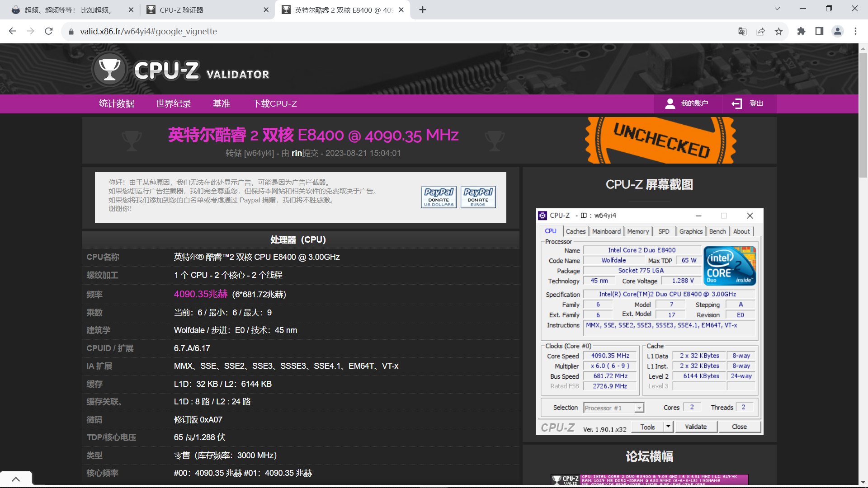Open a new browser tab
Image resolution: width=868 pixels, height=488 pixels.
point(423,10)
